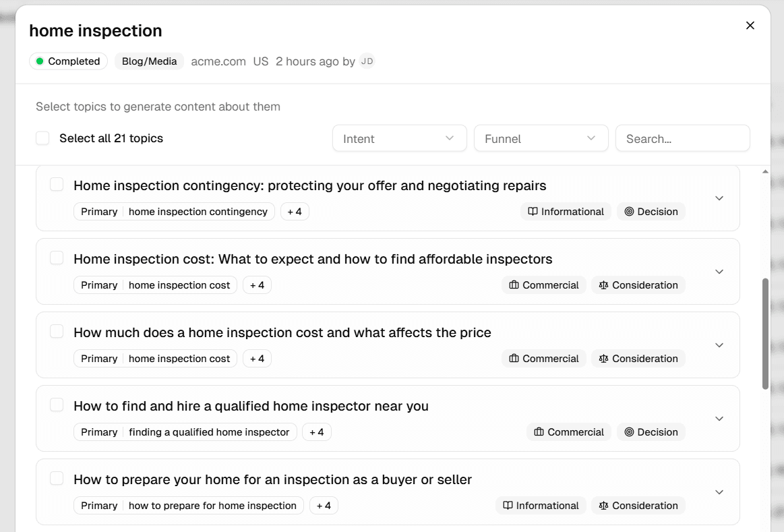Viewport: 784px width, 532px height.
Task: Click the Commercial briefcase icon on the cost topic
Action: point(512,285)
